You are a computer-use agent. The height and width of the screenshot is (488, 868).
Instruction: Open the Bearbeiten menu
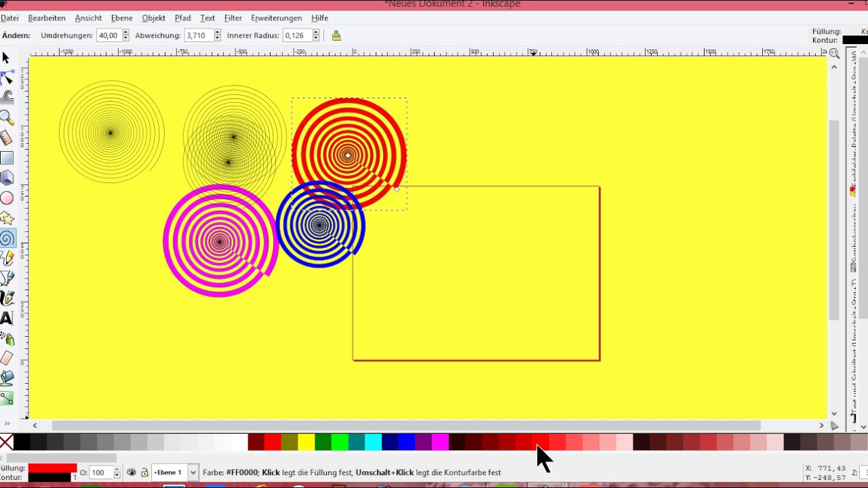coord(47,18)
